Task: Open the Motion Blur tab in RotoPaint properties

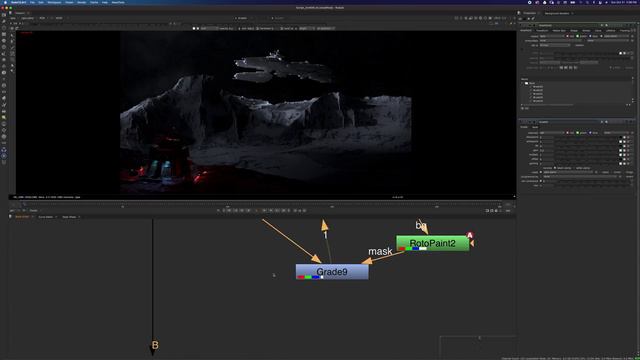Action: click(x=559, y=31)
